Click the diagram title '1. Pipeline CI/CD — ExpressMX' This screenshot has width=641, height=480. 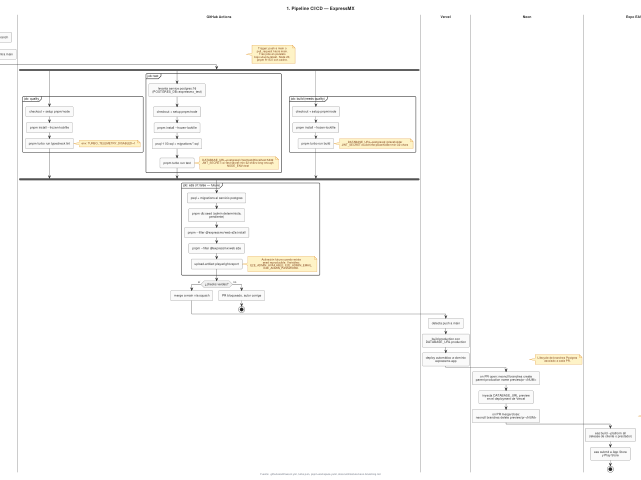click(x=320, y=8)
